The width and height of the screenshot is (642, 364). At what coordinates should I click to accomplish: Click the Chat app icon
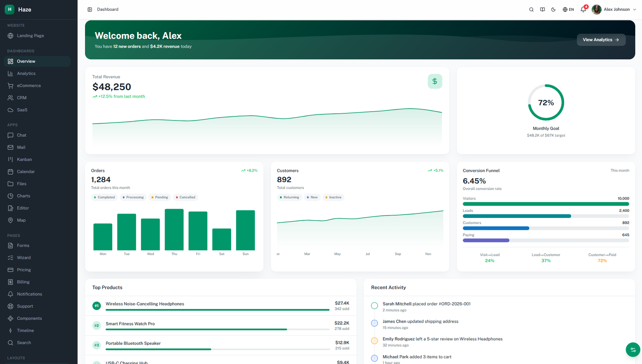coord(10,135)
